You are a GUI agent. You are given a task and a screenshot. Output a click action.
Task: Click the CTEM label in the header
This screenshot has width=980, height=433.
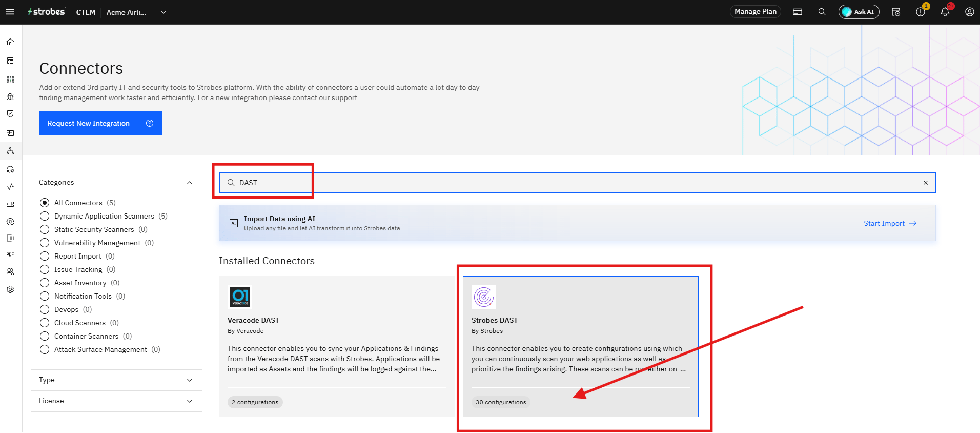point(86,12)
